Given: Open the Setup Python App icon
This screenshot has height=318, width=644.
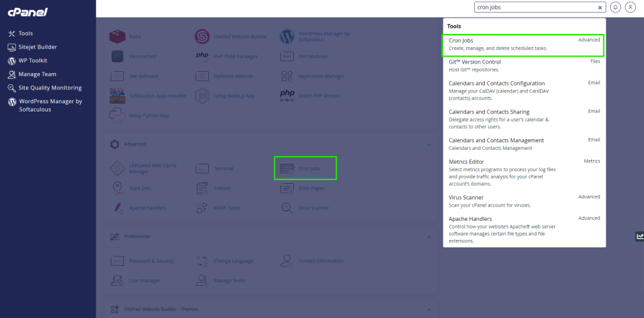Looking at the screenshot, I should (118, 115).
